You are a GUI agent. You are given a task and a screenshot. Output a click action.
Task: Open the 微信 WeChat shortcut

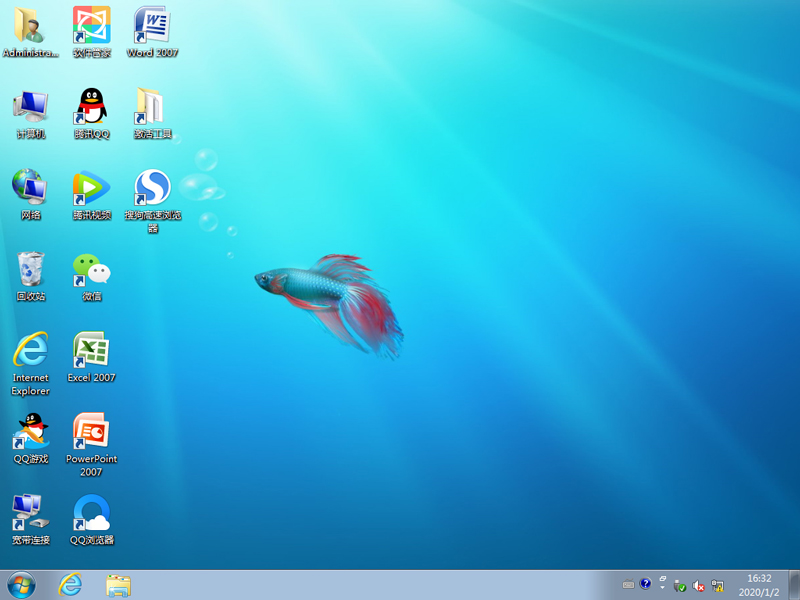click(x=91, y=270)
